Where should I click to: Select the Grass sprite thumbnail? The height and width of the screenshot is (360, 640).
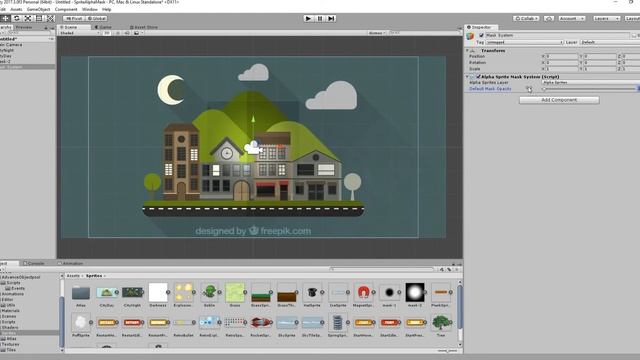(235, 292)
